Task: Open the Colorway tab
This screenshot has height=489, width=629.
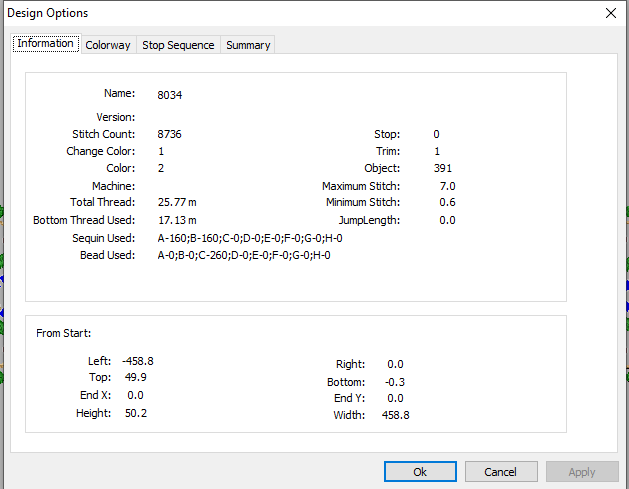Action: (x=108, y=45)
